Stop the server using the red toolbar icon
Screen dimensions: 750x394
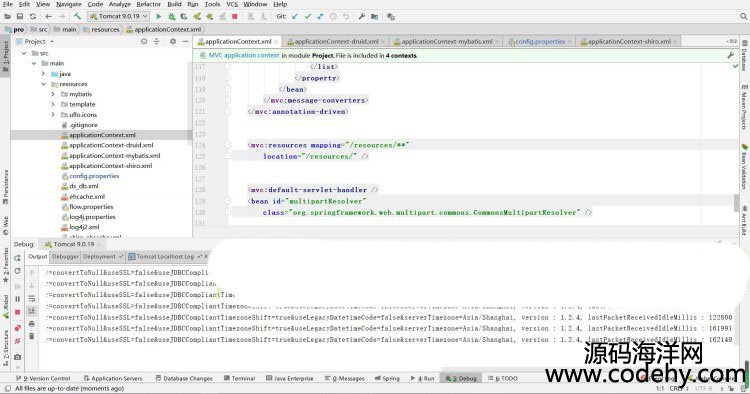(234, 16)
